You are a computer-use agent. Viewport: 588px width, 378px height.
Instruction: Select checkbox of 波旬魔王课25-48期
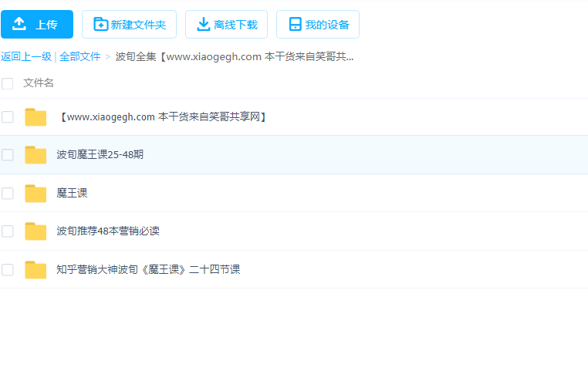coord(7,154)
